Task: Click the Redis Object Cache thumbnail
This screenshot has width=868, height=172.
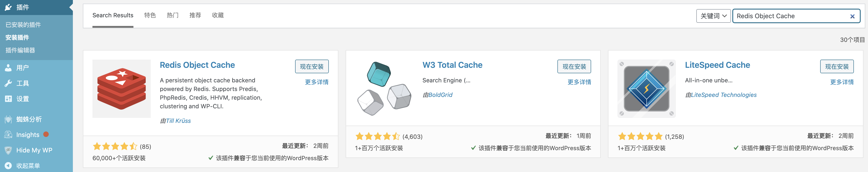Action: pos(122,89)
